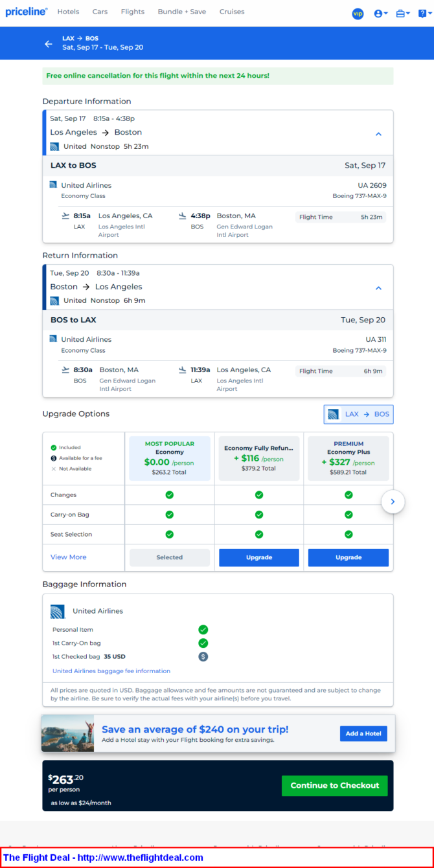Click Economy Plus checkmark in Changes row
Screen dimensions: 434x868
348,495
